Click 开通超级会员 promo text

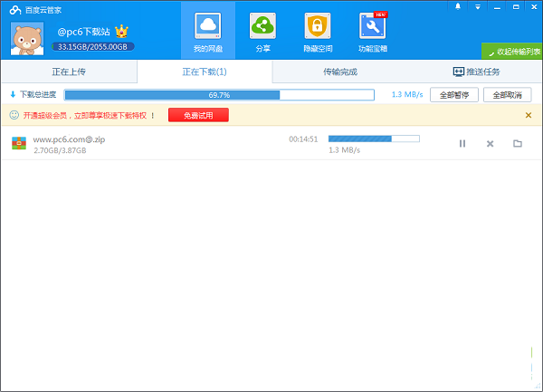coord(89,115)
